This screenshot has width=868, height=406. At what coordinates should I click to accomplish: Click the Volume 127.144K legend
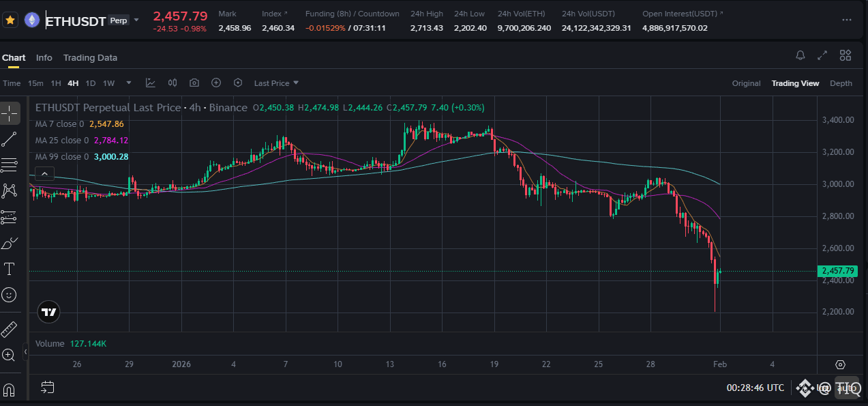pos(71,344)
